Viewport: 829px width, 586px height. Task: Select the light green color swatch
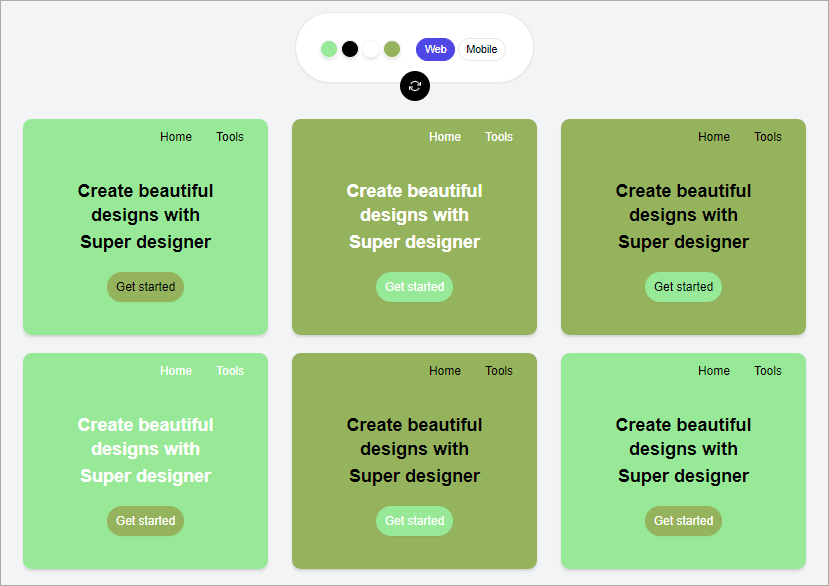click(x=330, y=48)
